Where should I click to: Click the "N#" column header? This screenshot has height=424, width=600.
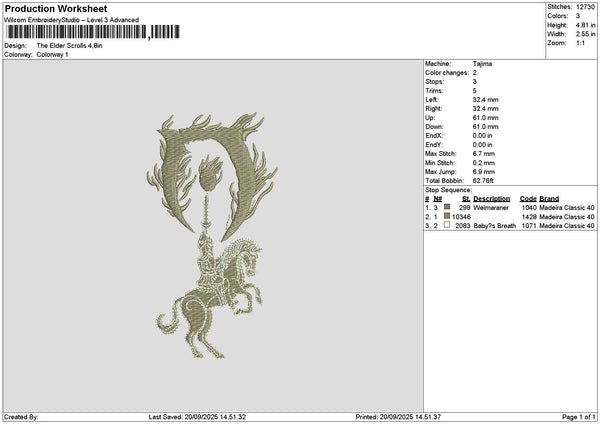438,199
